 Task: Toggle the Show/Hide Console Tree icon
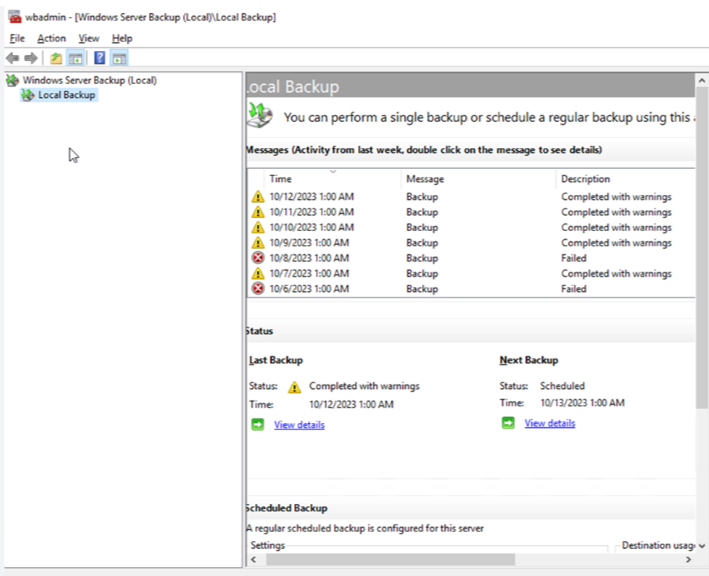point(75,58)
